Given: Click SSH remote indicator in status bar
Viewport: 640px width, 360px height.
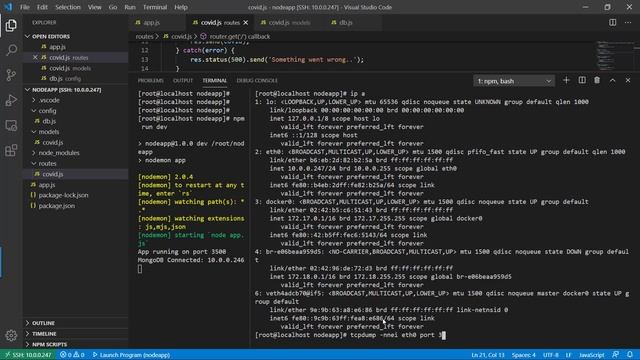Looking at the screenshot, I should (x=28, y=355).
